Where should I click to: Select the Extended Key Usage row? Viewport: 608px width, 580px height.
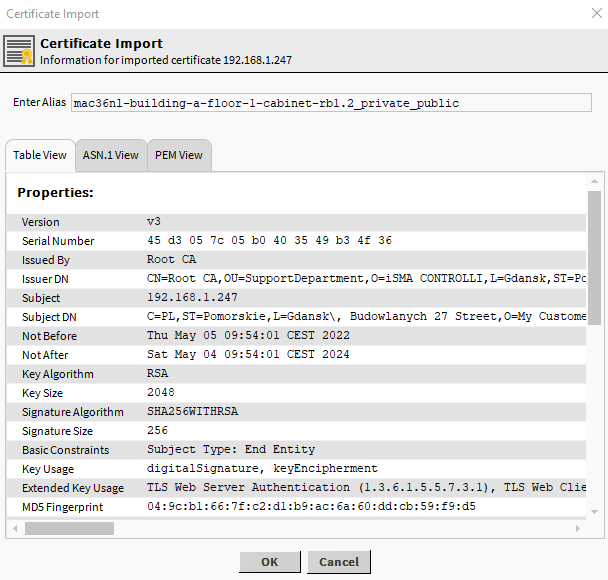point(300,488)
